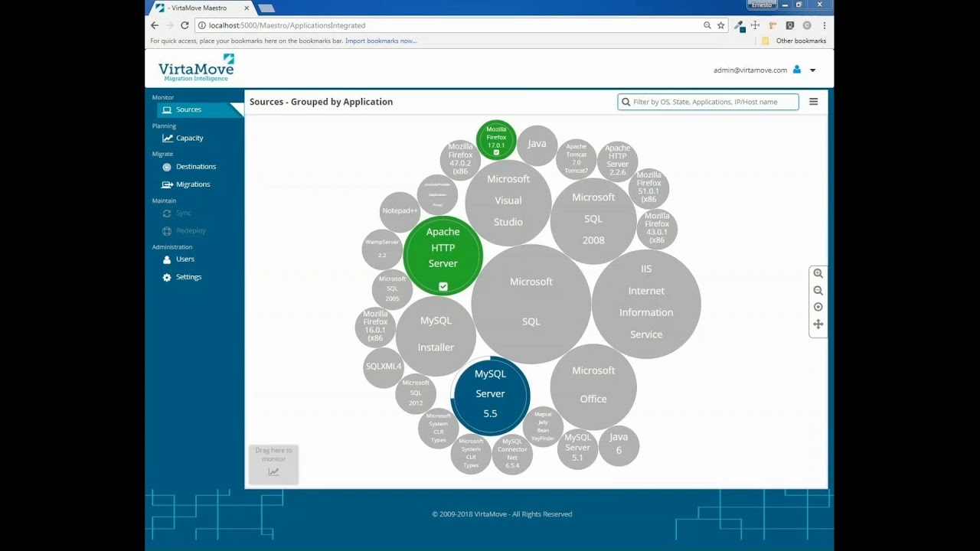Focus the filter by OS search field

point(708,102)
